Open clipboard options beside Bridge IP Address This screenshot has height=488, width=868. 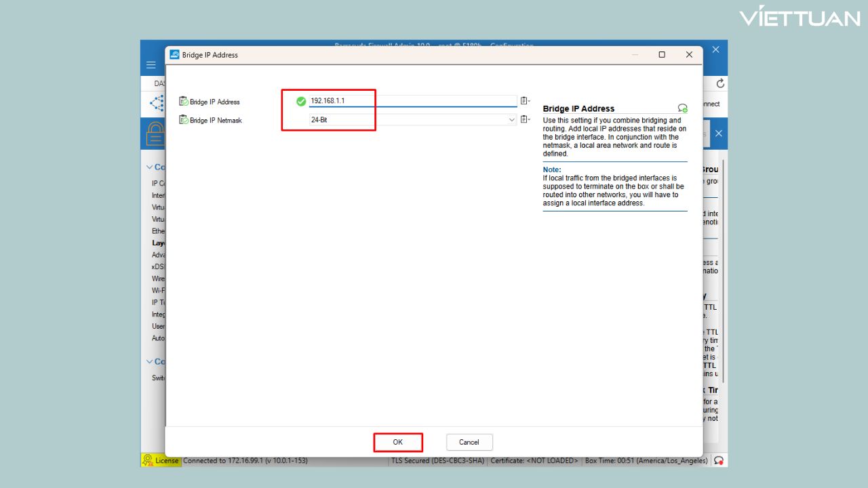coord(525,101)
